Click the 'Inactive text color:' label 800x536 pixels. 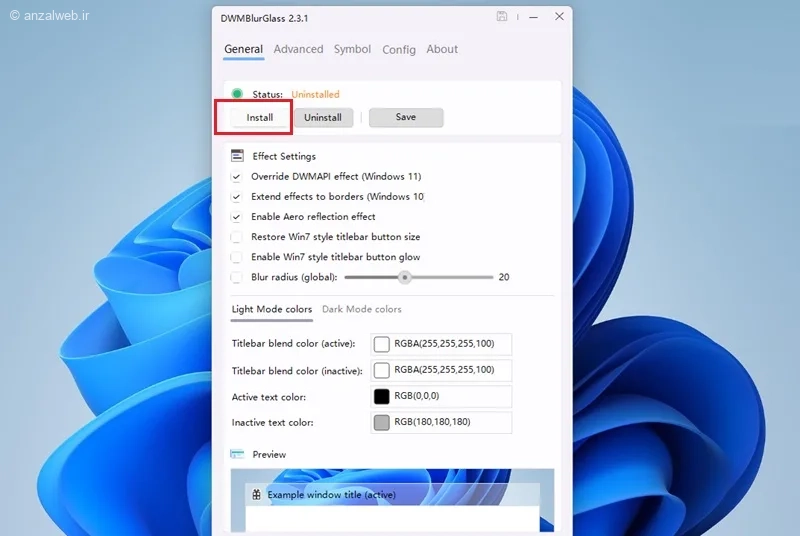click(272, 422)
